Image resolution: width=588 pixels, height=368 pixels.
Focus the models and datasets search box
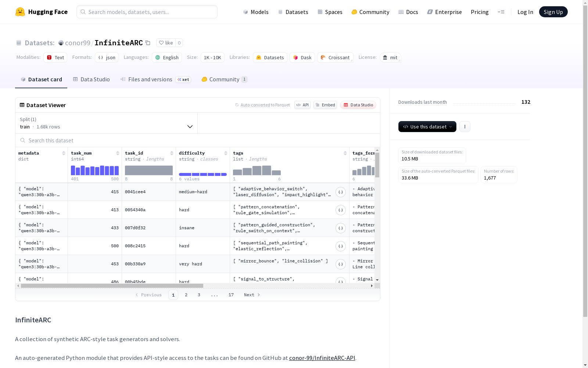click(x=147, y=12)
